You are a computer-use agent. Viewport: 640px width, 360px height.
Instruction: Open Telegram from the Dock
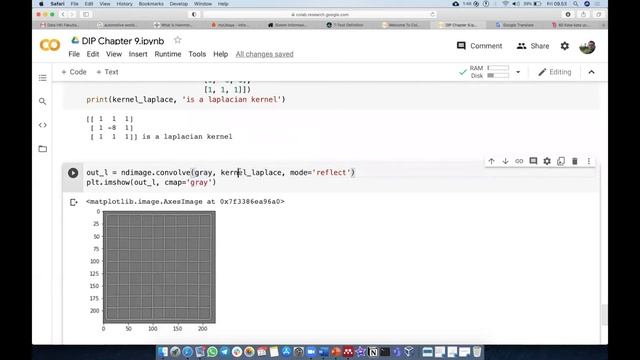tap(224, 352)
